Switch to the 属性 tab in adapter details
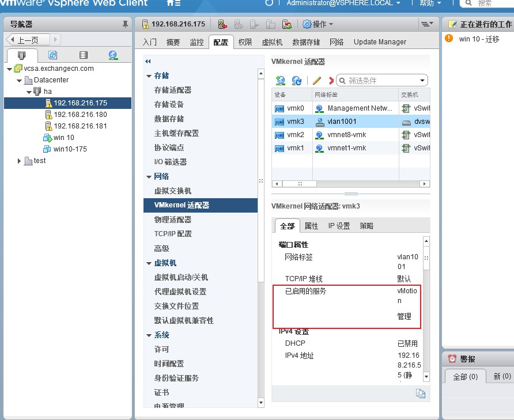Viewport: 514px width, 420px height. 311,226
